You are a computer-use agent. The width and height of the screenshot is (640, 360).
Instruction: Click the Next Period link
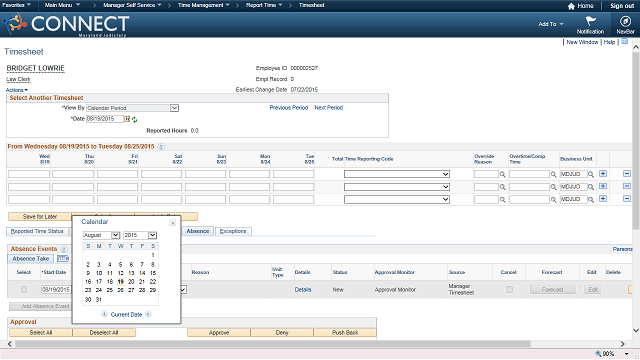click(329, 108)
